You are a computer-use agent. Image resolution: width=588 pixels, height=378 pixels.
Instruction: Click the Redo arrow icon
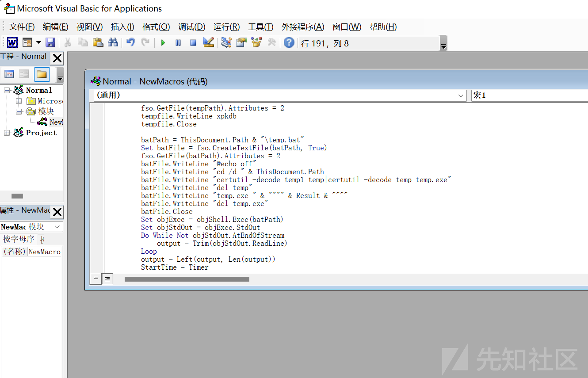[145, 42]
